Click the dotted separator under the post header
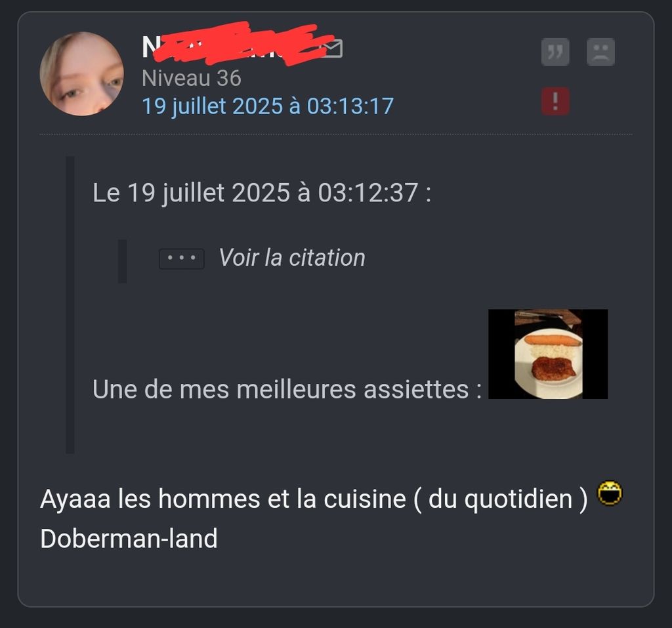 click(335, 135)
